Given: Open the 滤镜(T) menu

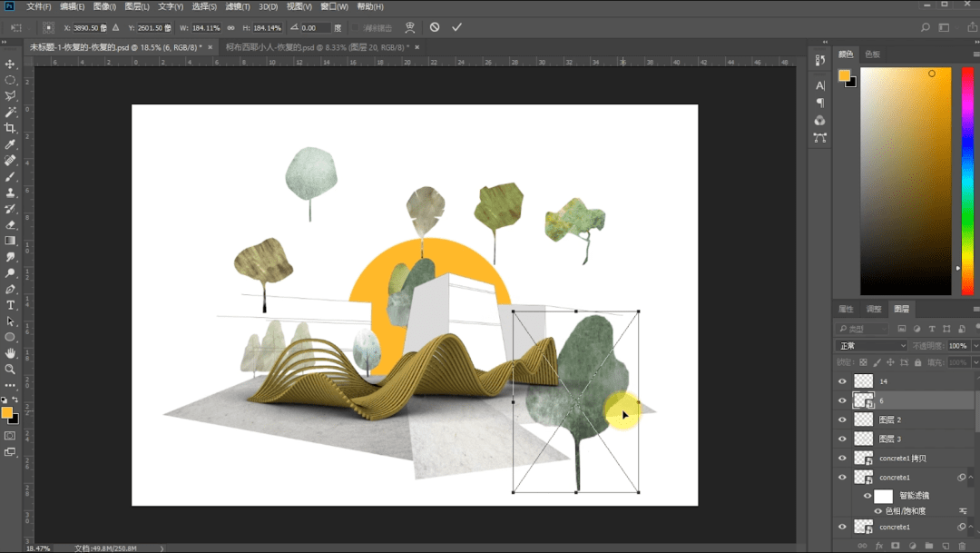Looking at the screenshot, I should click(x=238, y=6).
